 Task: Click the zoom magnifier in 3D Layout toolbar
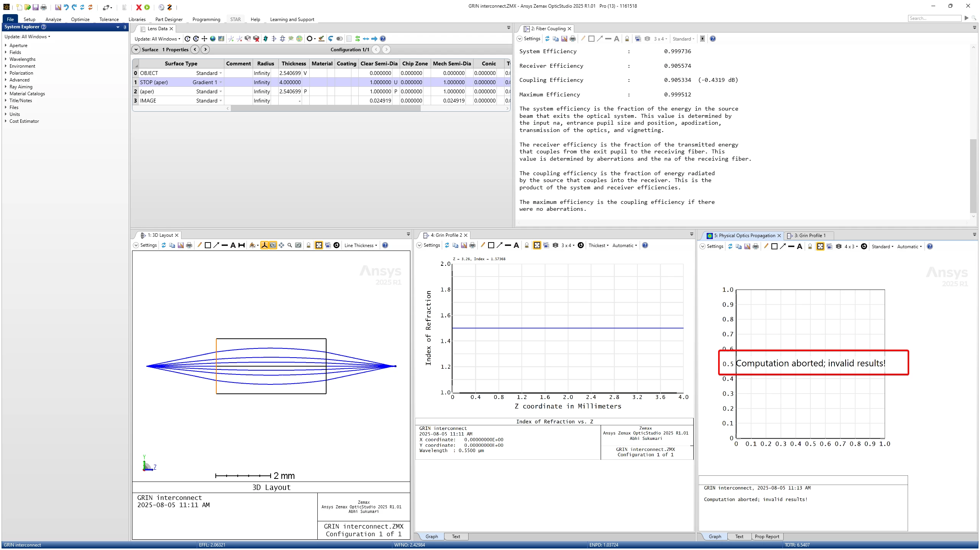pos(290,245)
